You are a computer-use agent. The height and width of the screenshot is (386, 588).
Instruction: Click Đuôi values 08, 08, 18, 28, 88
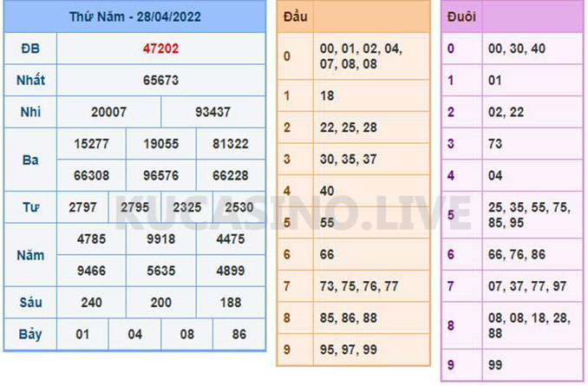click(530, 326)
